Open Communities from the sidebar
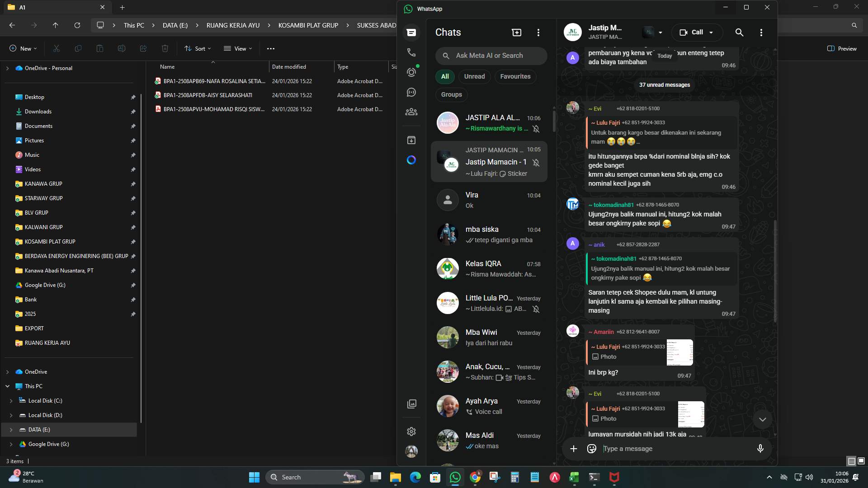The height and width of the screenshot is (488, 868). click(x=411, y=112)
